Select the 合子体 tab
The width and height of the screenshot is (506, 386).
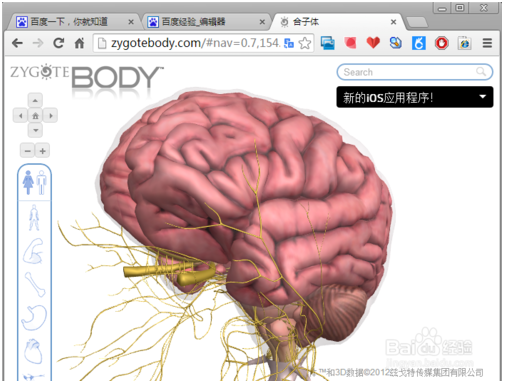pos(337,22)
